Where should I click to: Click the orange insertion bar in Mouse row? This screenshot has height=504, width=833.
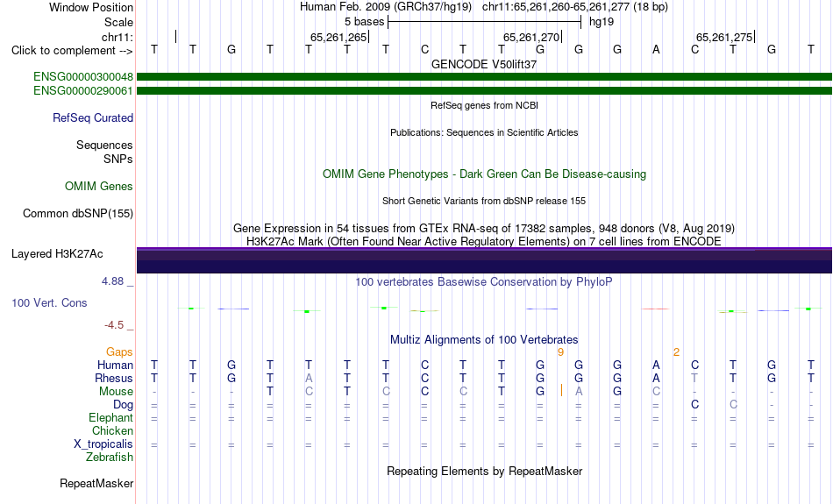561,391
